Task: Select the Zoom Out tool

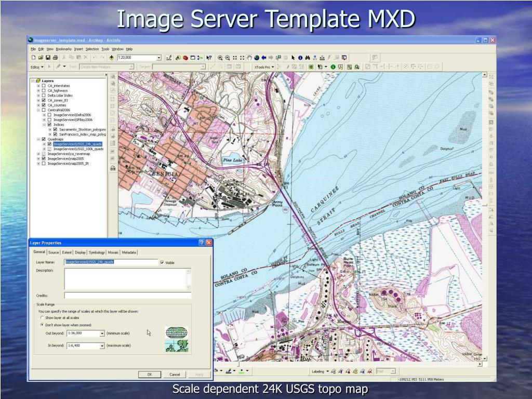Action: point(228,58)
